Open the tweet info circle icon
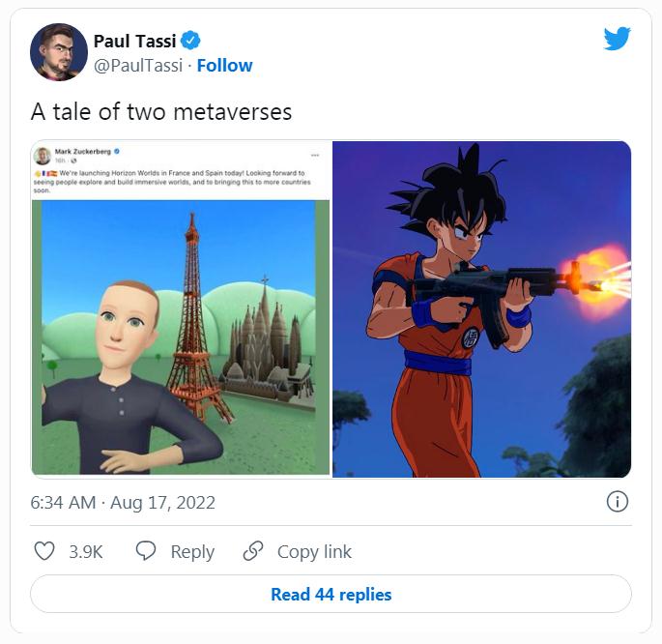The height and width of the screenshot is (644, 662). click(618, 502)
